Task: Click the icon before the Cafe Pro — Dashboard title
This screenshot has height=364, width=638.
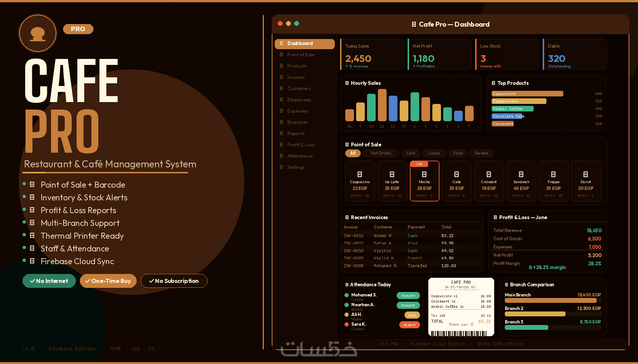Action: click(x=414, y=24)
